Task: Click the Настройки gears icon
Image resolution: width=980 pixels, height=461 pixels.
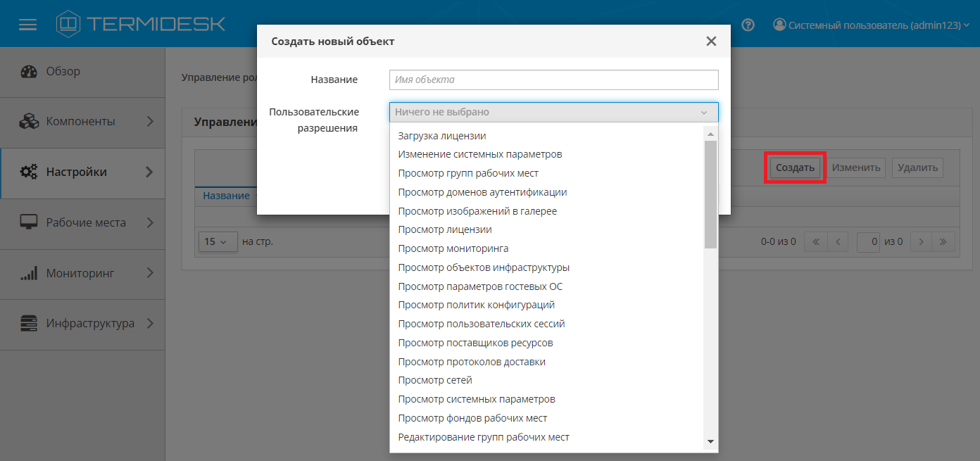Action: pos(29,172)
